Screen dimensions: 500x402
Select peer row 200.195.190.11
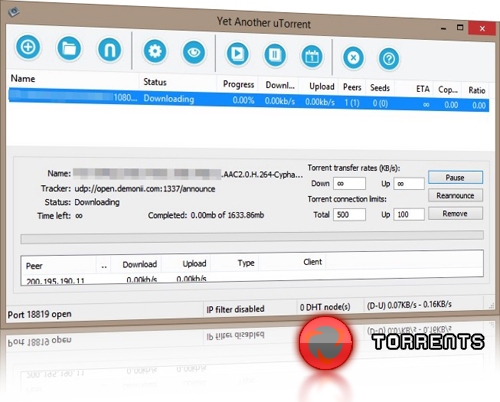pos(117,280)
